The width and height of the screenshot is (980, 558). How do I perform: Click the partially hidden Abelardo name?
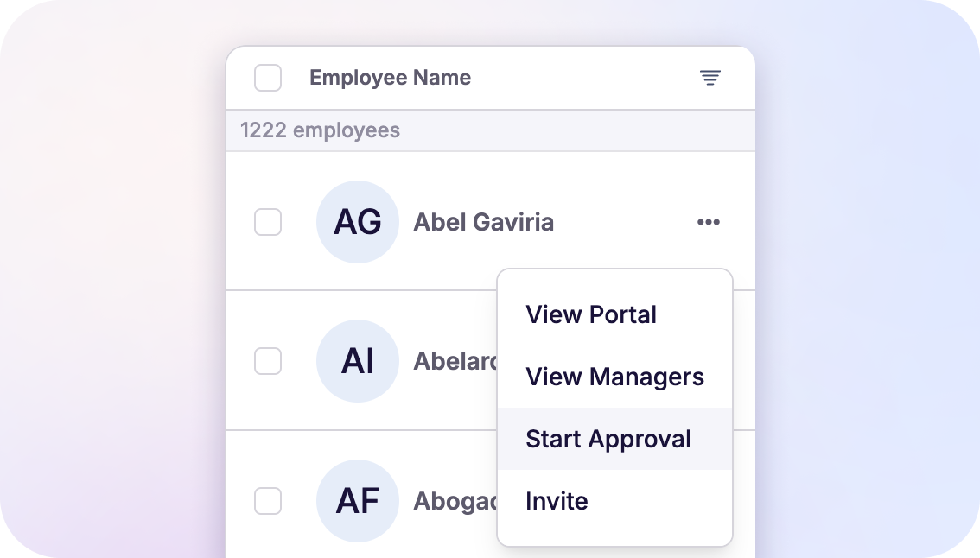click(x=455, y=361)
